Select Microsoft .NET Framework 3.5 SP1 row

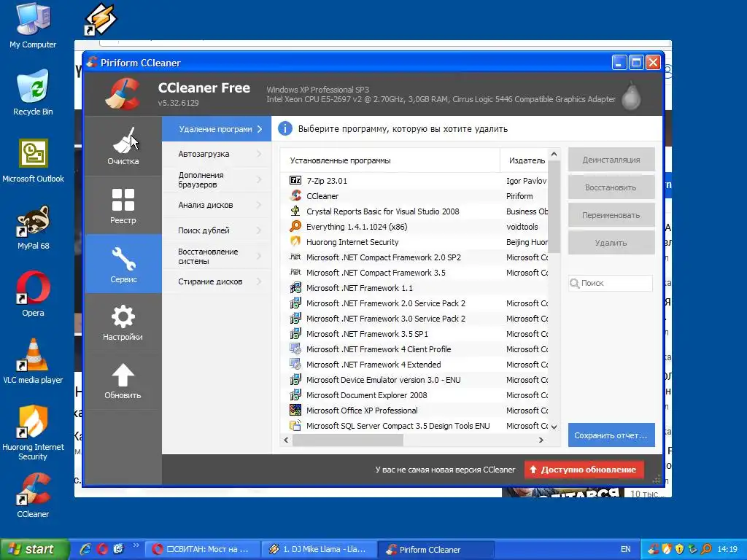(x=414, y=333)
